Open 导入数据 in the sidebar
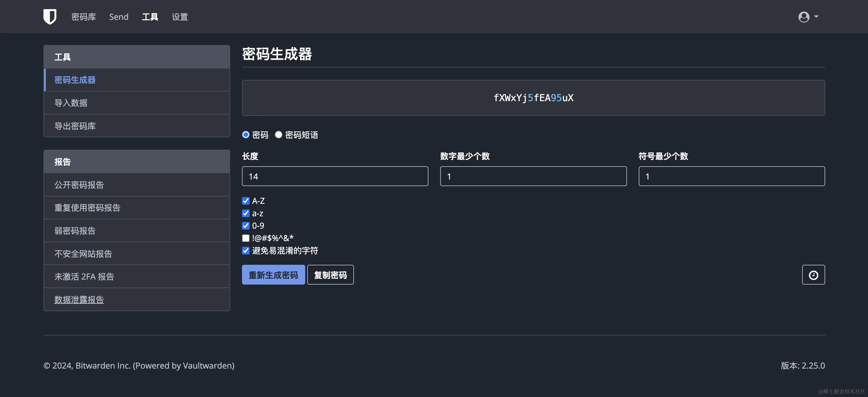 [71, 103]
